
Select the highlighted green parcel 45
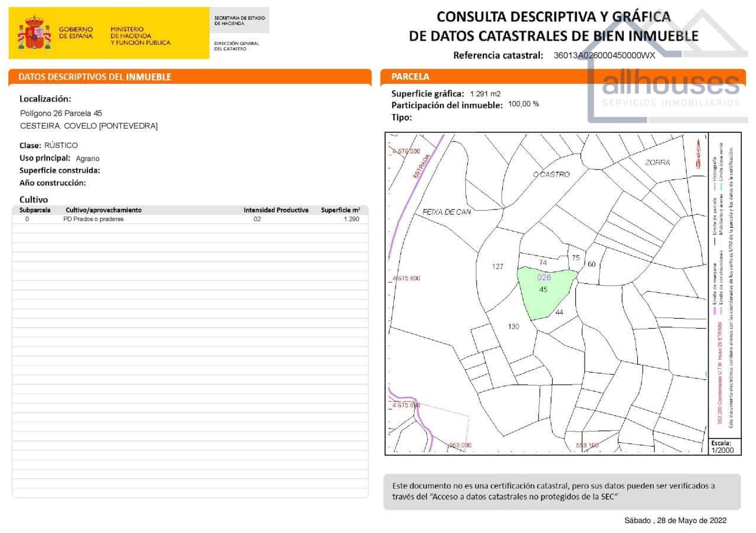point(544,289)
